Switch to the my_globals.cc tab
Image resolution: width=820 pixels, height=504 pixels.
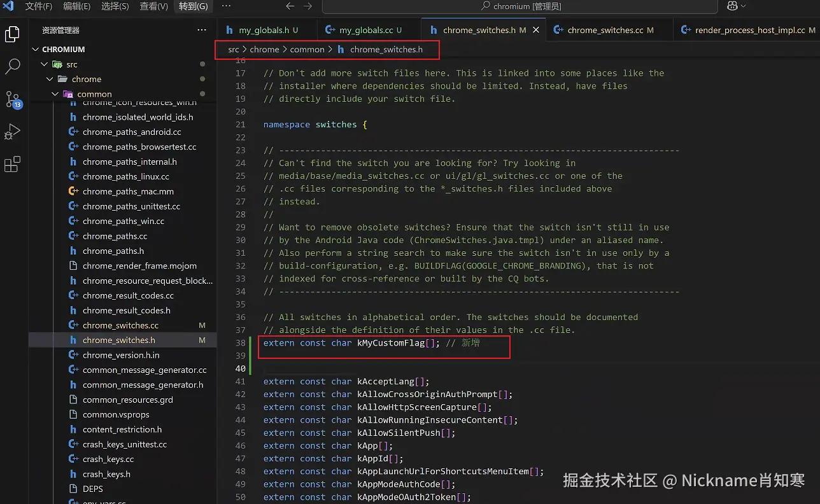pos(369,30)
